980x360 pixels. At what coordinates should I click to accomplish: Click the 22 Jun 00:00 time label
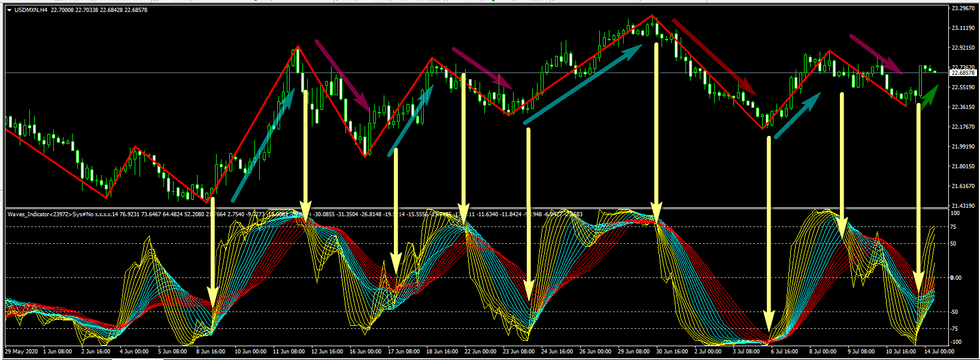480,352
